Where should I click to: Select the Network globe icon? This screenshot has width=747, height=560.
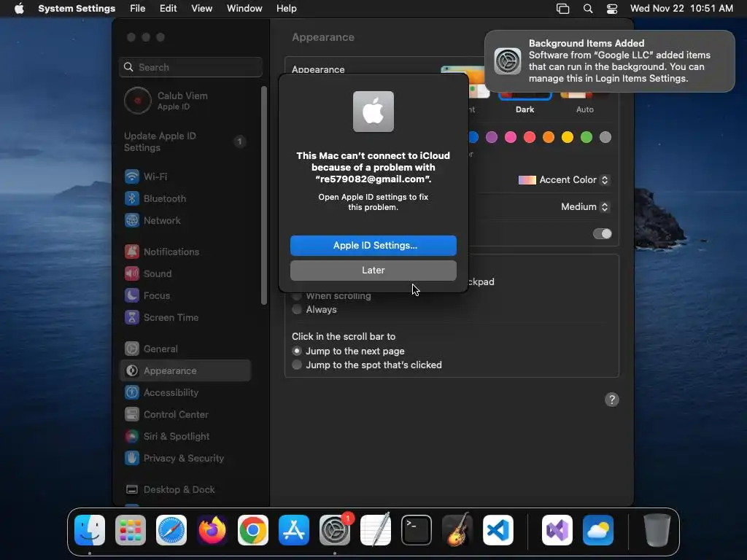pyautogui.click(x=132, y=220)
